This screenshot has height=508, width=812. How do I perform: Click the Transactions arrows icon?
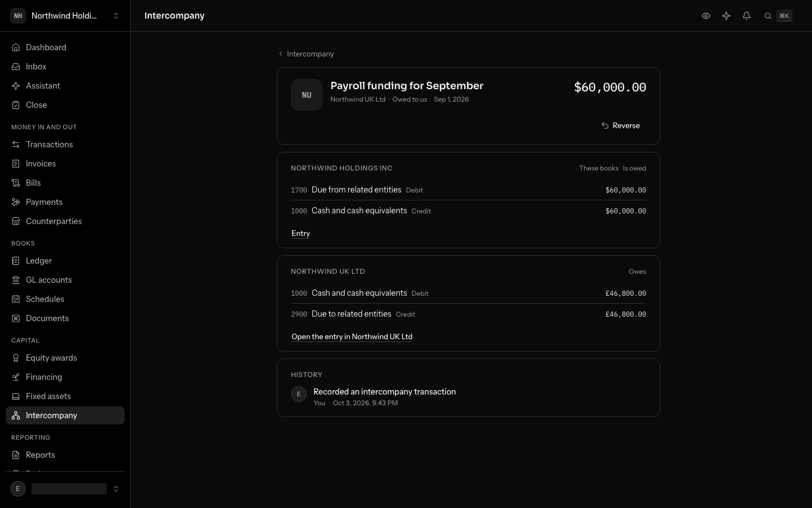(x=16, y=144)
